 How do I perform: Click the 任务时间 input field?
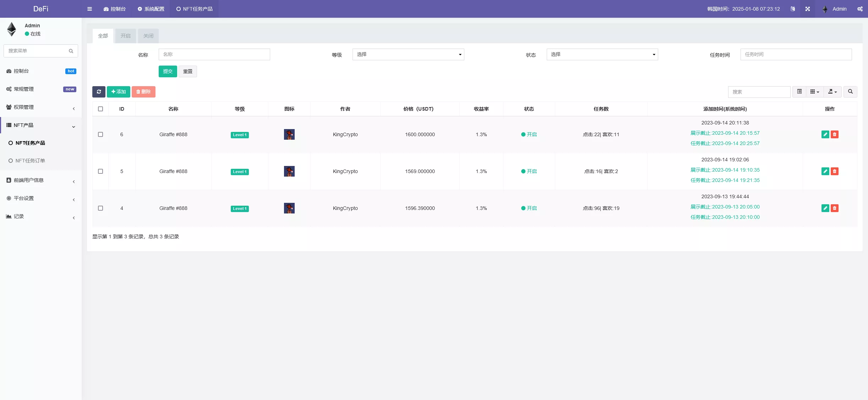point(796,54)
